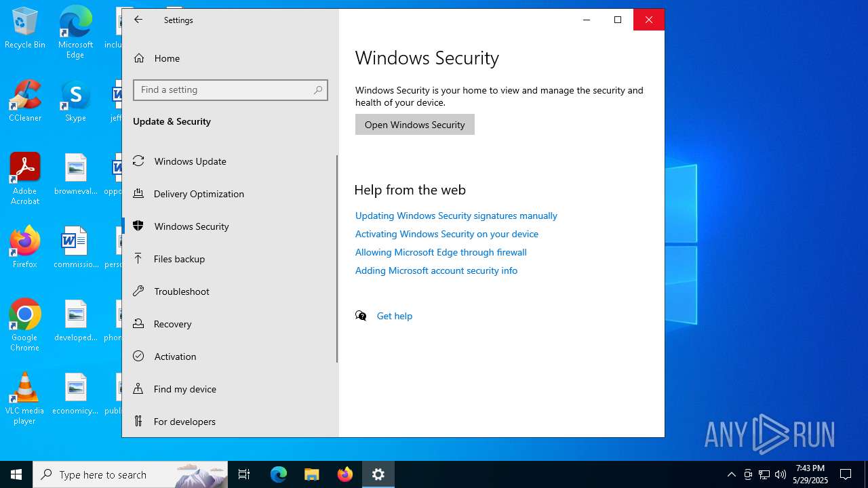The image size is (868, 488).
Task: Select For developers in the sidebar
Action: coord(229,422)
